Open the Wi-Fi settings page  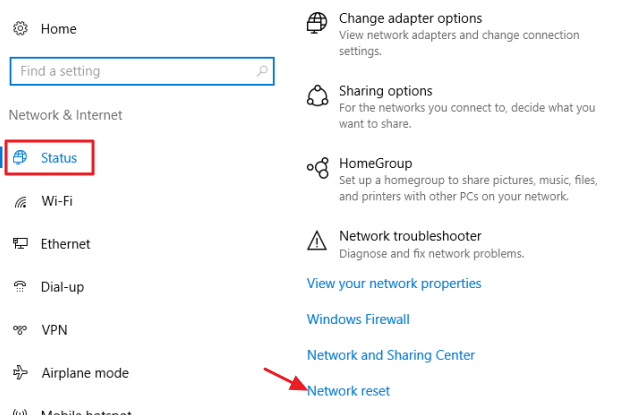(x=57, y=201)
